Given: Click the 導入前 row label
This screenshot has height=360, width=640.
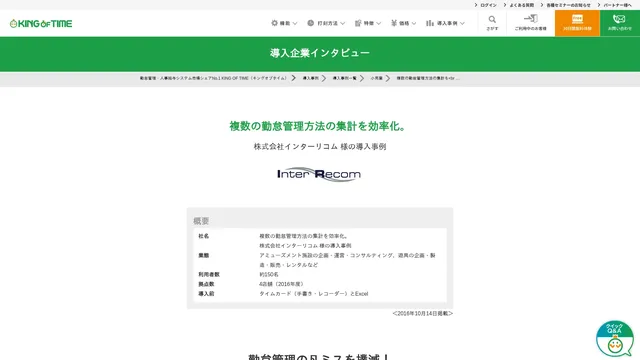Looking at the screenshot, I should pyautogui.click(x=206, y=293).
